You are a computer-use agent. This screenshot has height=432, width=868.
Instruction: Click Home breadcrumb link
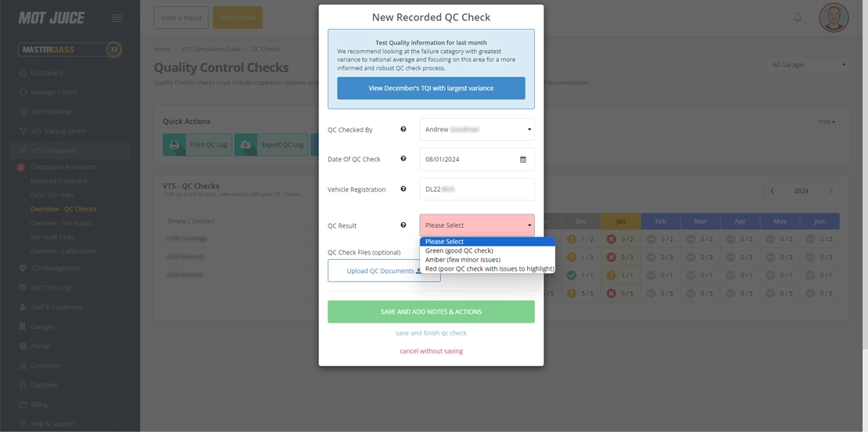(x=162, y=49)
